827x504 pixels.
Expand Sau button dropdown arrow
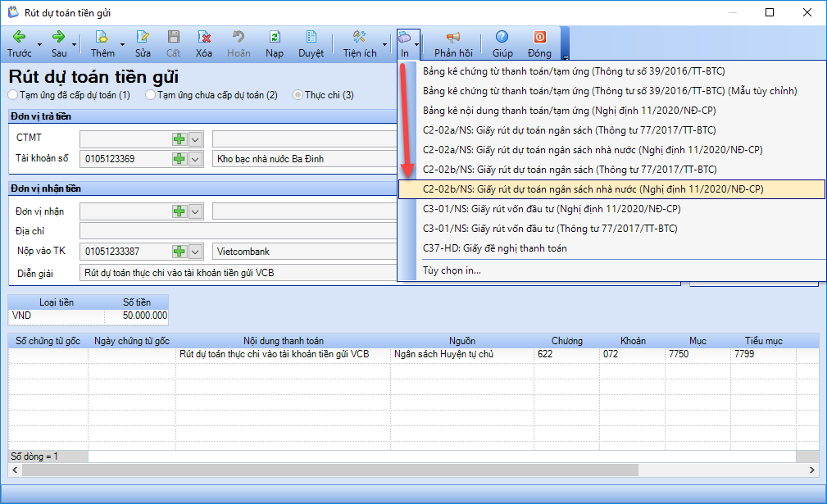click(75, 45)
